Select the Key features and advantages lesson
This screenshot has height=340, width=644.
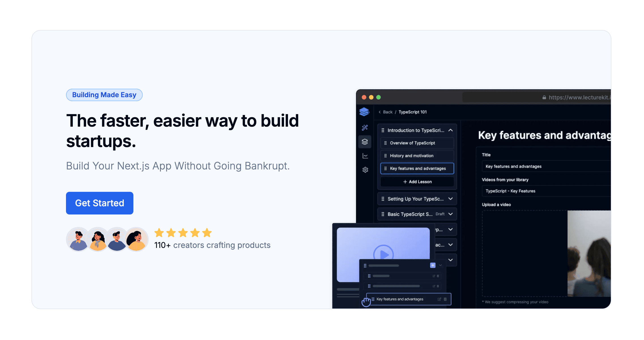(417, 169)
